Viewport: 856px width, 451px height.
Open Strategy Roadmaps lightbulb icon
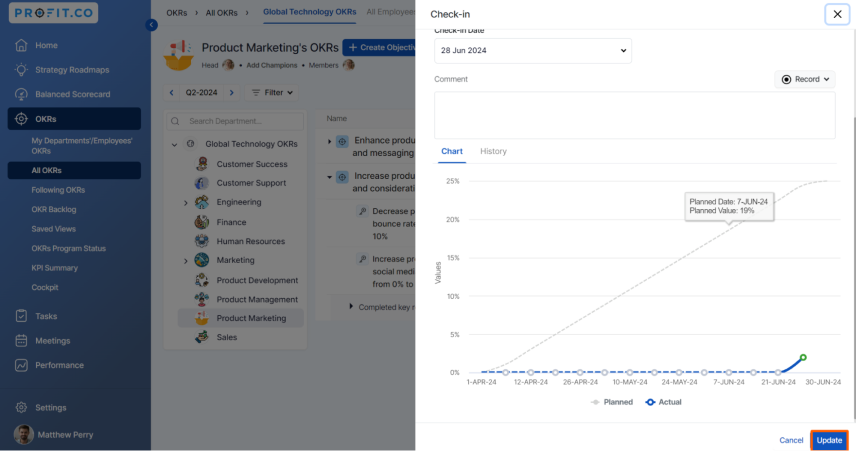coord(21,70)
